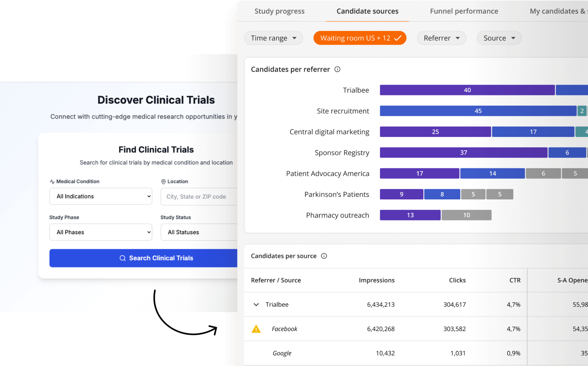This screenshot has width=588, height=366.
Task: Click info icon beside Candidates per referrer
Action: pyautogui.click(x=337, y=69)
